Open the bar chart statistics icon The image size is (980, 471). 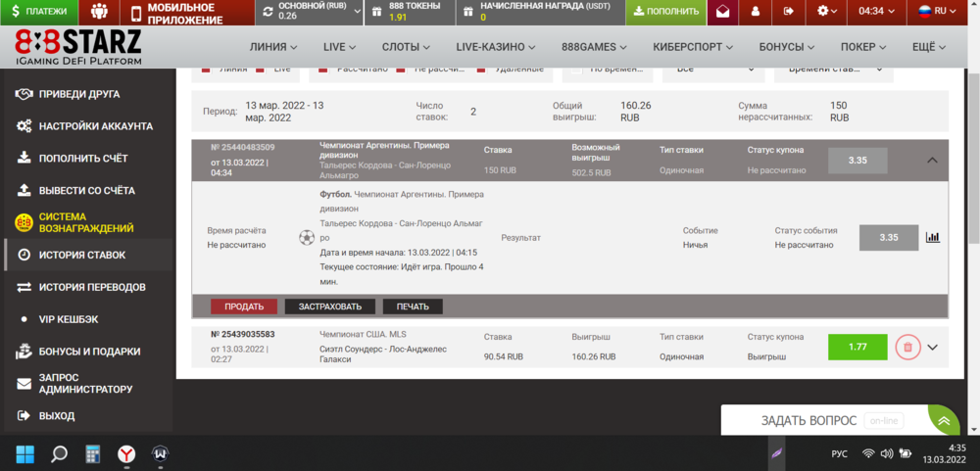[933, 237]
